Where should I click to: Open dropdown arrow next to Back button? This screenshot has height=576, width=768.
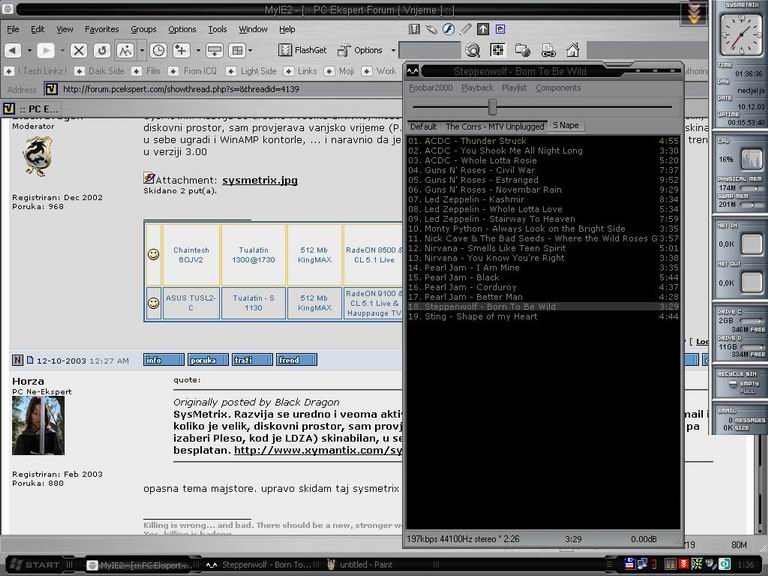(32, 50)
